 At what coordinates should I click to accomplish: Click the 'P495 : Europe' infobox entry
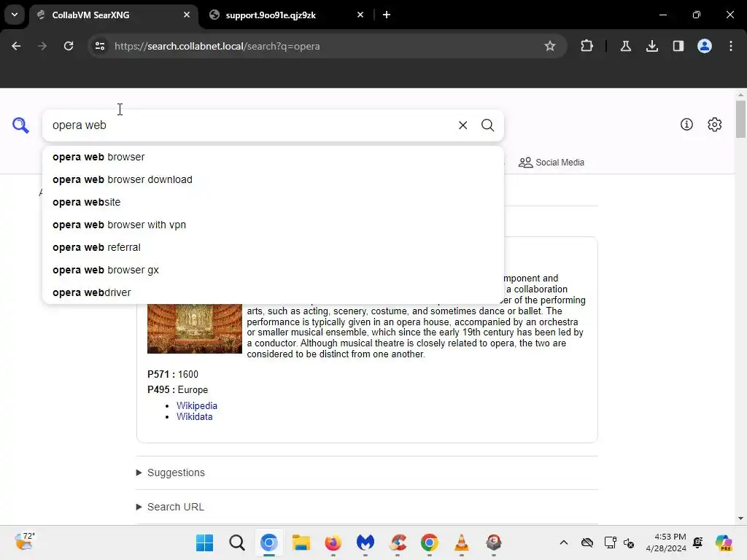pos(178,389)
